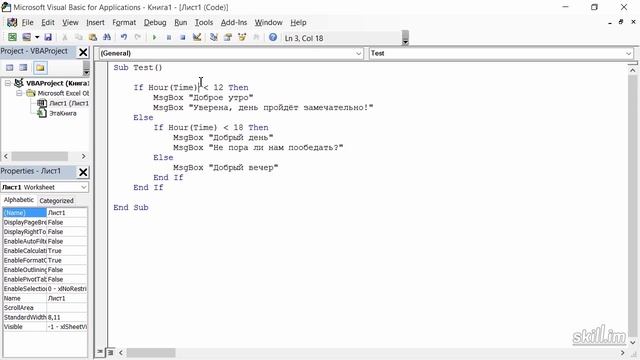Viewport: 640px width, 360px height.
Task: Click the View Microsoft Excel icon
Action: pyautogui.click(x=12, y=38)
